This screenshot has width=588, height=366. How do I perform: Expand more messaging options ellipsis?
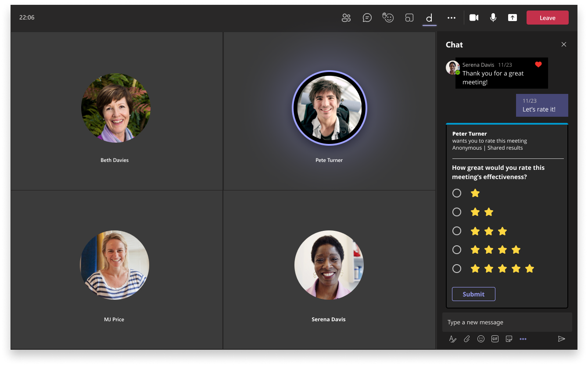coord(523,339)
